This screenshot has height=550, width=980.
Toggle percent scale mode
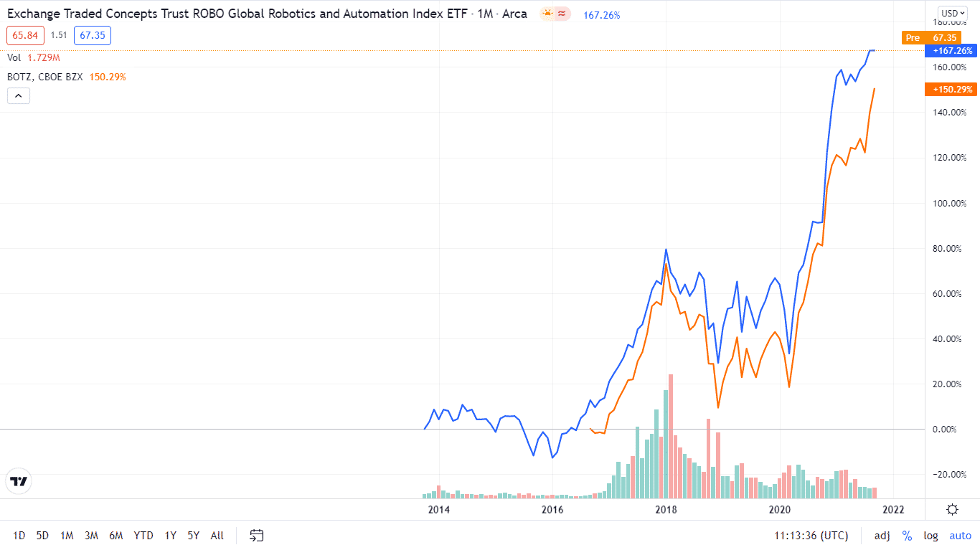click(x=907, y=535)
